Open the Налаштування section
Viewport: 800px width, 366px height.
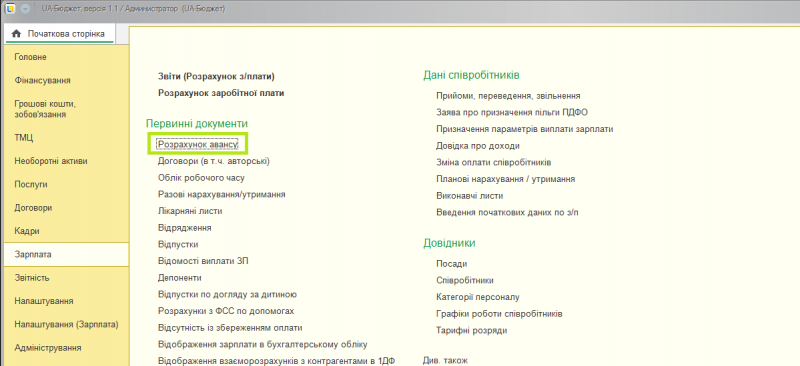[x=65, y=301]
